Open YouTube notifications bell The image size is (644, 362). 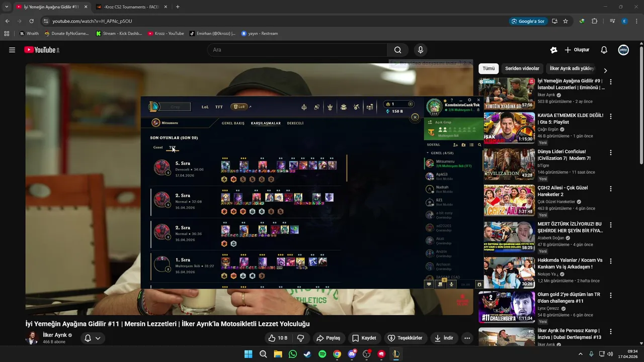pyautogui.click(x=604, y=50)
